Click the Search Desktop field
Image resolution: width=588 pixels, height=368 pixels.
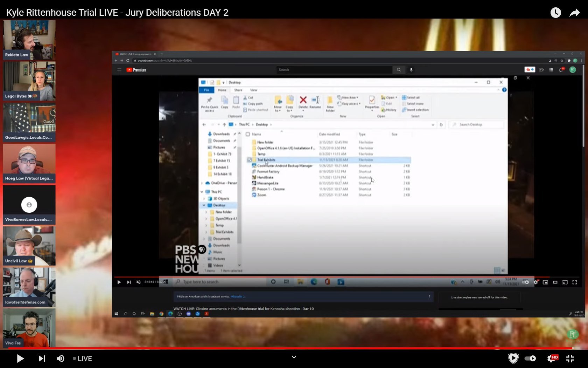[x=477, y=124]
